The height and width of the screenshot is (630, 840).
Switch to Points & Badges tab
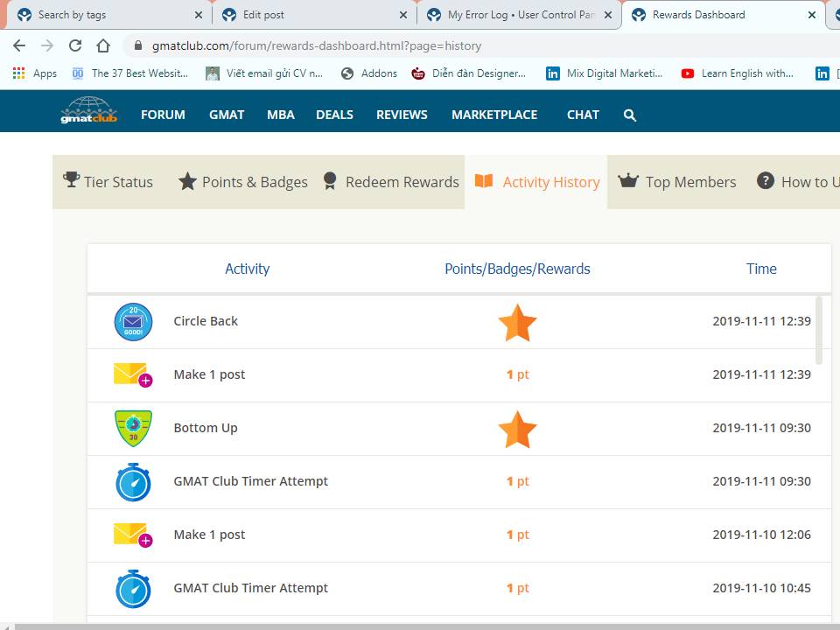tap(243, 182)
